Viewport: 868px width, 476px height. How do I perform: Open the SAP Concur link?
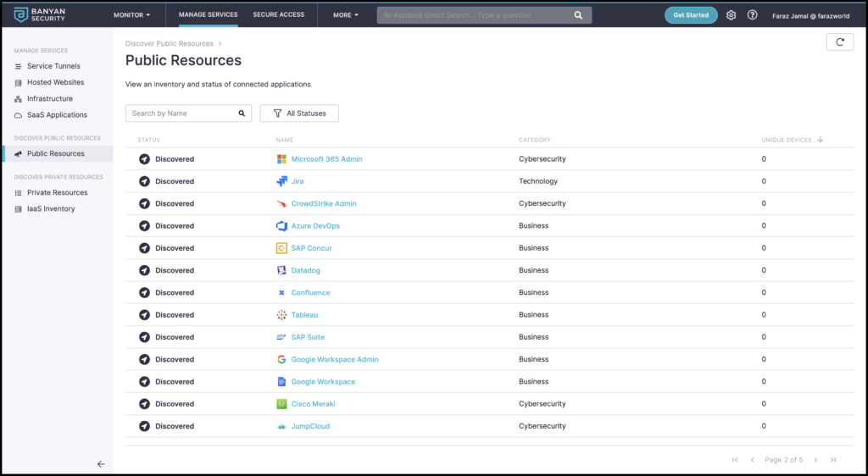[312, 248]
